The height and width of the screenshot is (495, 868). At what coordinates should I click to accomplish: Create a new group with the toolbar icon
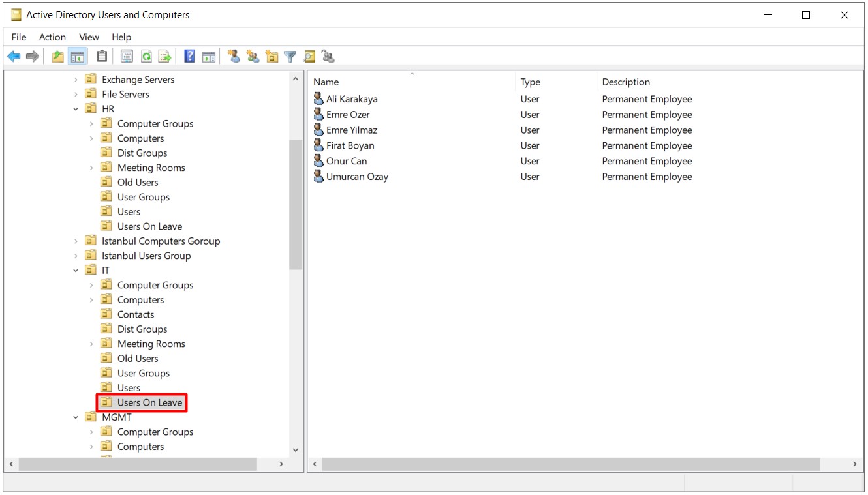253,57
